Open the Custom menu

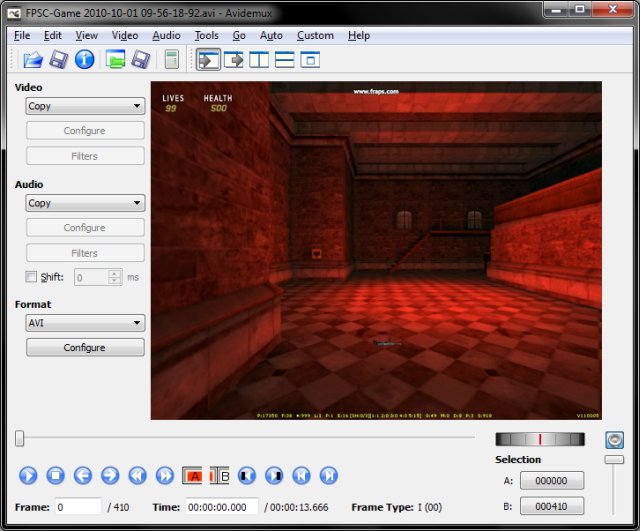click(315, 36)
